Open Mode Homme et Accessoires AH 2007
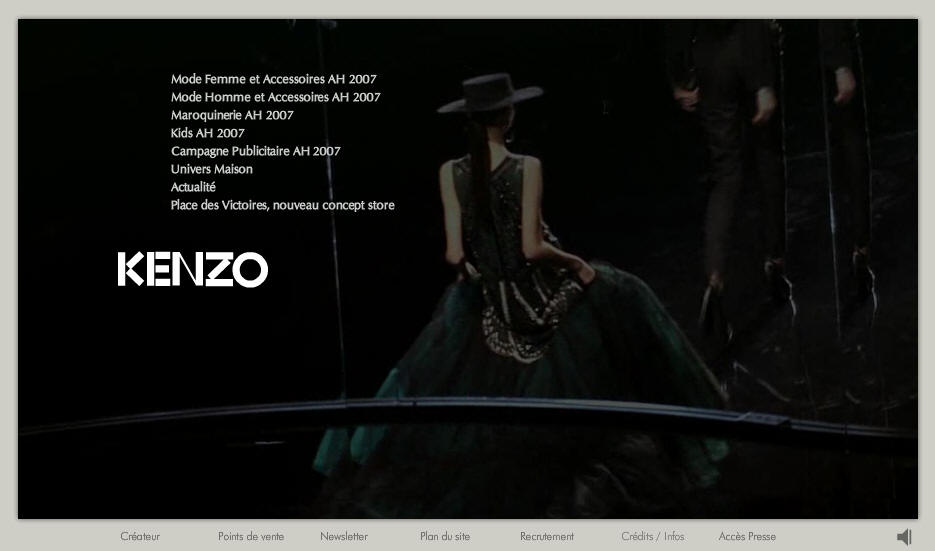 coord(275,97)
